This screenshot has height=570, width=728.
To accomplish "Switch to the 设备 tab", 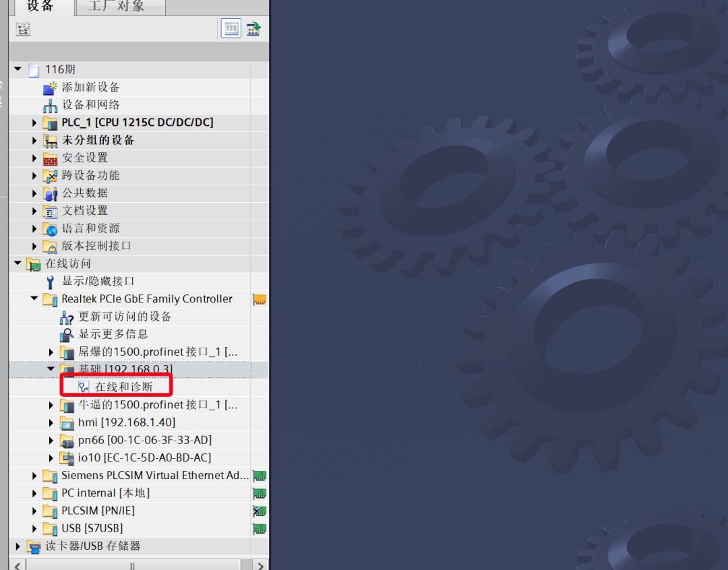I will coord(41,7).
